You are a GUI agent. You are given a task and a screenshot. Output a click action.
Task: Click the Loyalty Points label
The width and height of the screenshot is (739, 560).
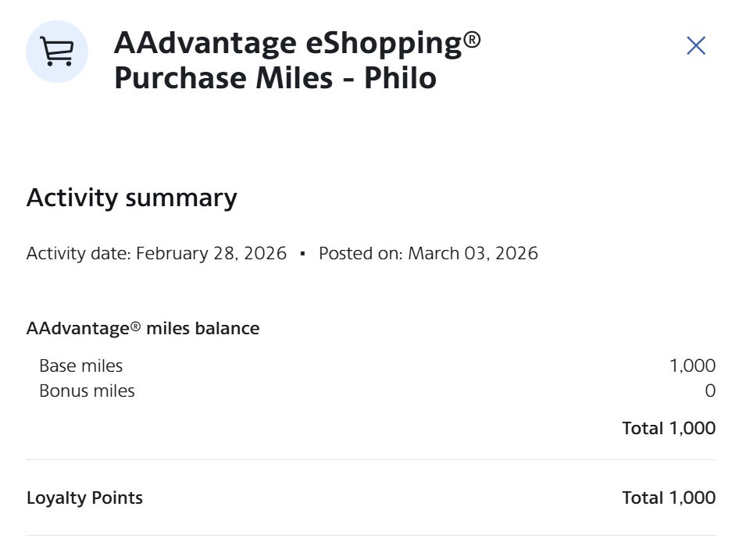pyautogui.click(x=84, y=498)
